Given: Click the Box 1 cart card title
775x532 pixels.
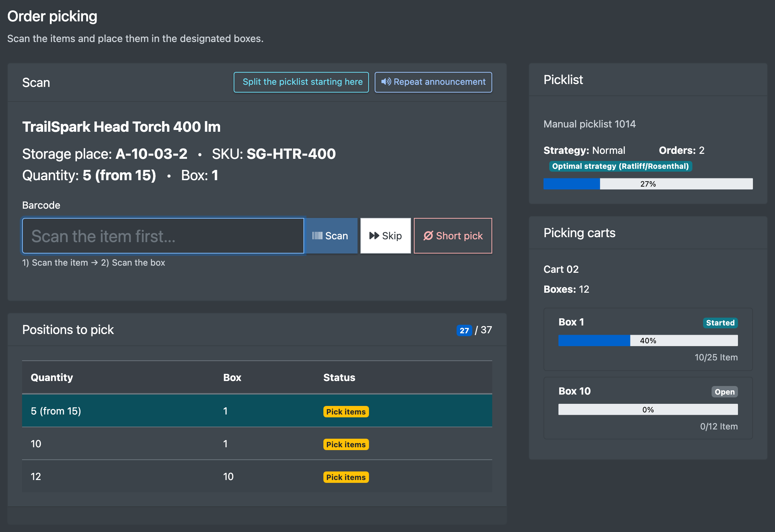Looking at the screenshot, I should pyautogui.click(x=571, y=322).
